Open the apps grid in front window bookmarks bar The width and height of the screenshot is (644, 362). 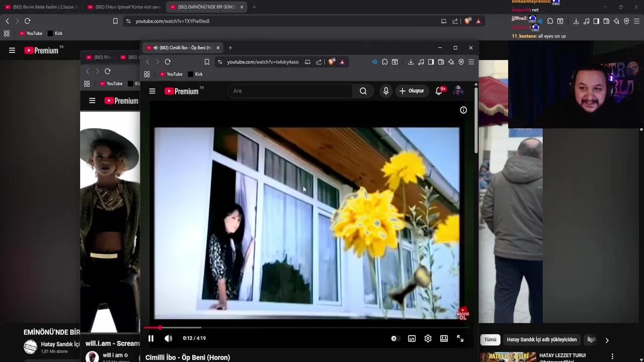point(147,74)
